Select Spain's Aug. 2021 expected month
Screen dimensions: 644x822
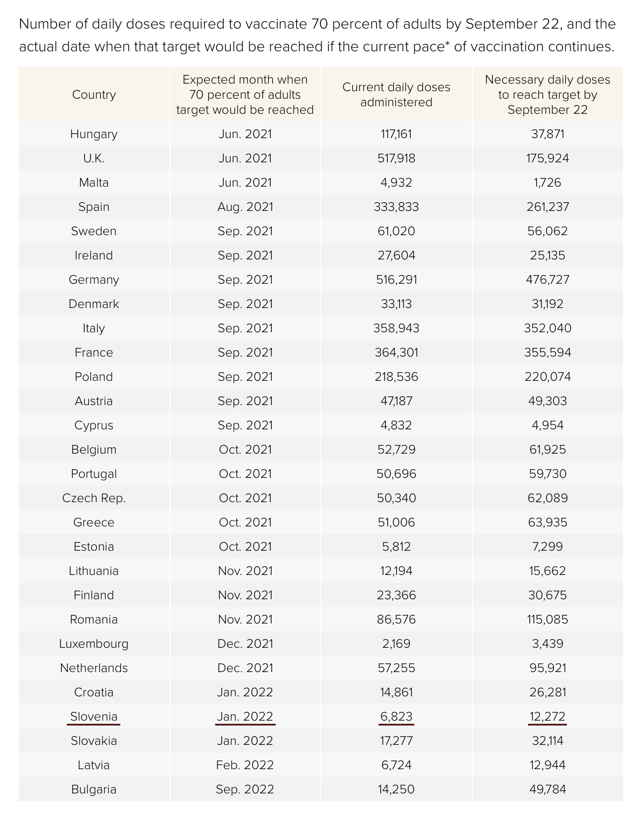point(245,207)
